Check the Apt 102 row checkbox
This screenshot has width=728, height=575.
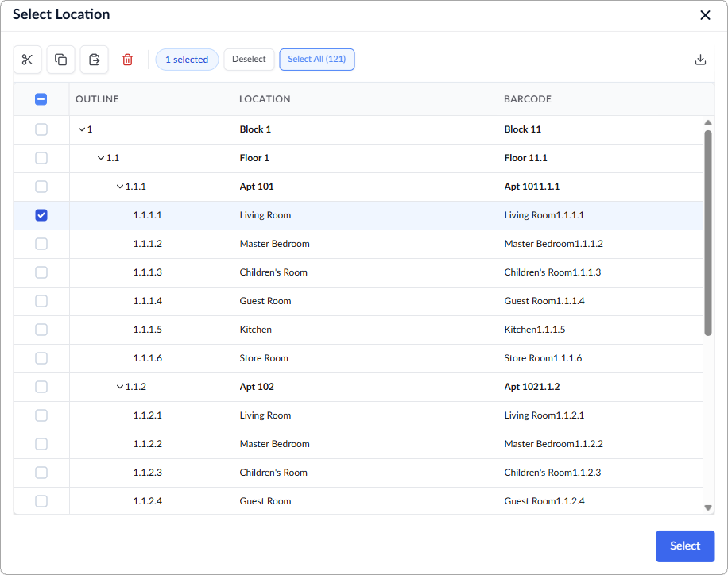41,387
